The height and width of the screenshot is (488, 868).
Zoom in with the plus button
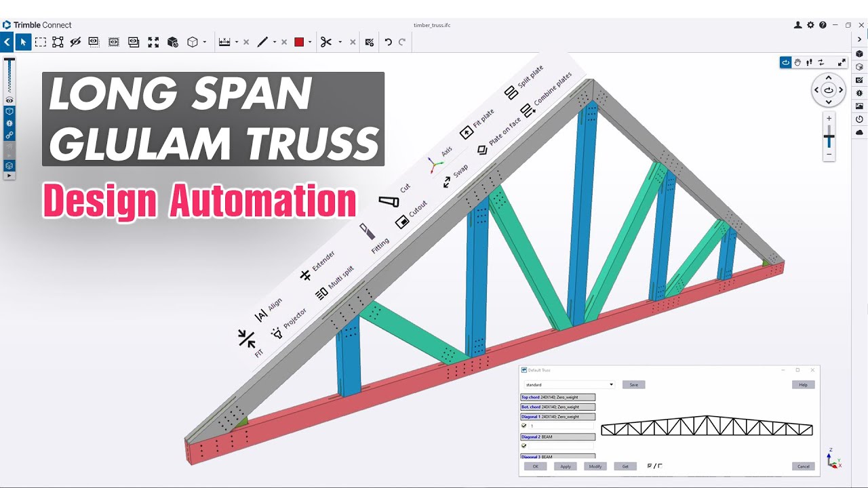pos(829,118)
